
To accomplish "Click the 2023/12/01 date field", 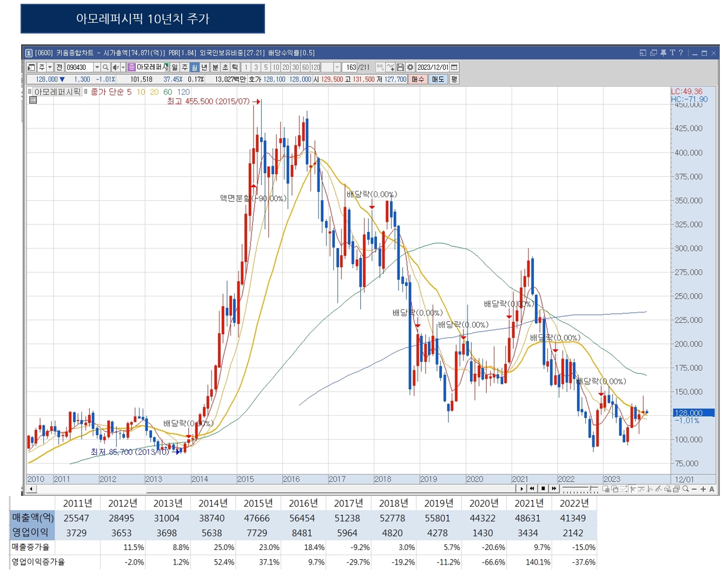I will 433,67.
